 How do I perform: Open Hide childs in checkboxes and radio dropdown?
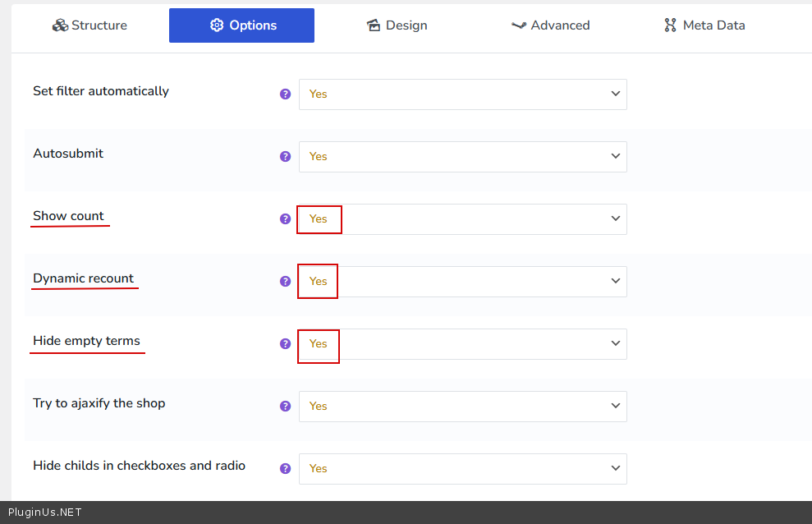click(462, 469)
